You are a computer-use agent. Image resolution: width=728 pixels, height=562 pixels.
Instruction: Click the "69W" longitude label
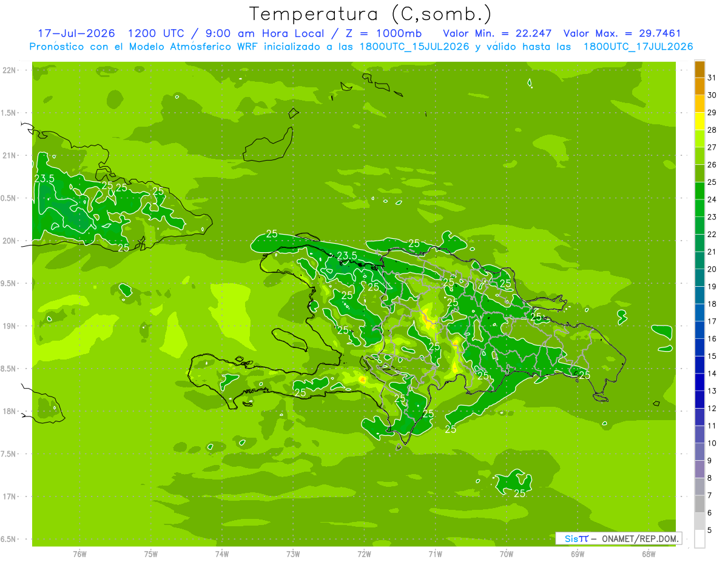[578, 554]
